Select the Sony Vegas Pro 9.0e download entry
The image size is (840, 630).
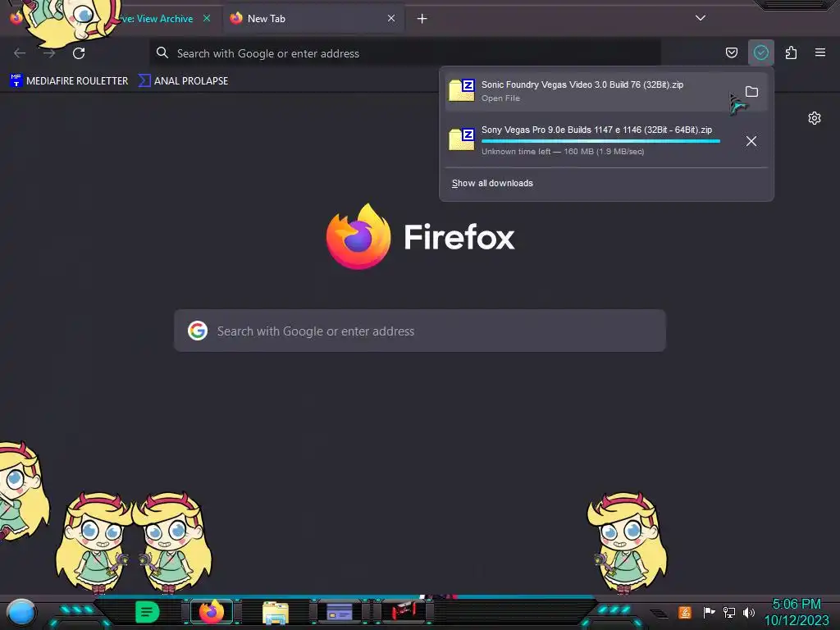pos(606,140)
